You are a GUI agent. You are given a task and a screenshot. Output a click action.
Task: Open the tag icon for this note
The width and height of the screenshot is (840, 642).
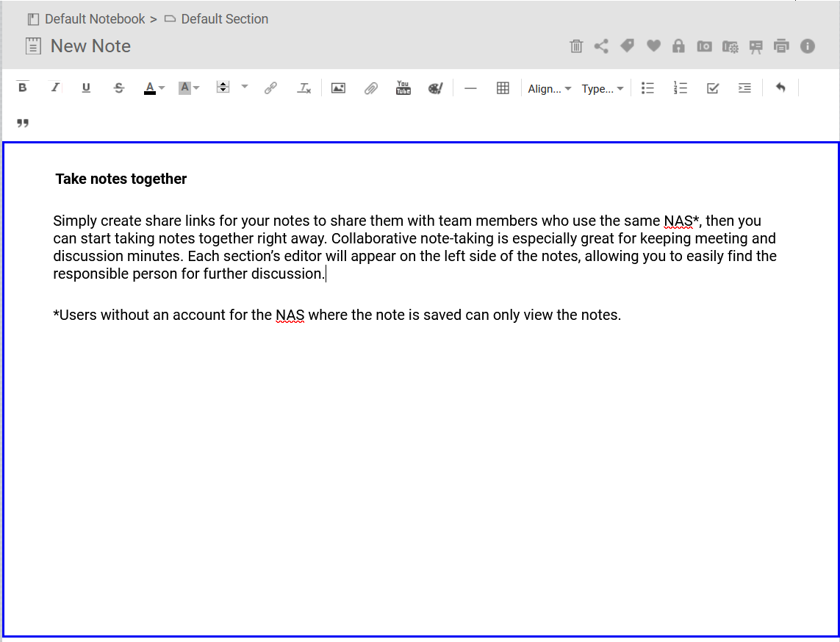tap(627, 46)
